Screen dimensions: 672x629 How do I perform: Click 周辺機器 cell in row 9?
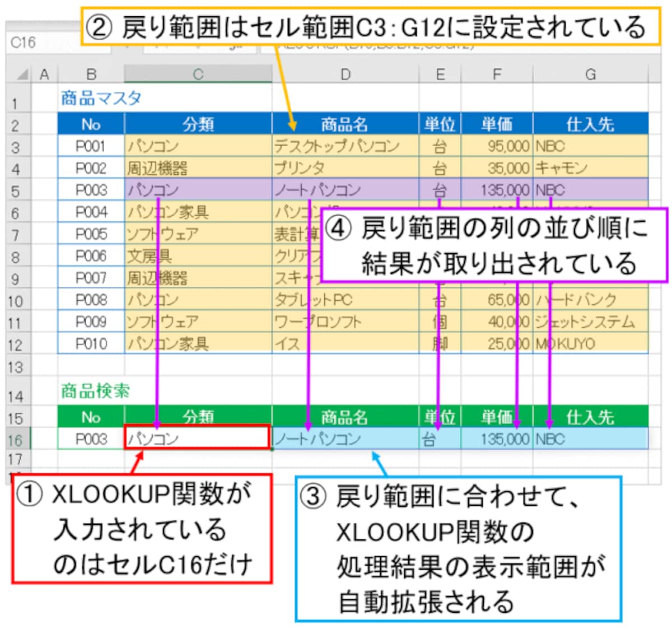pyautogui.click(x=198, y=277)
